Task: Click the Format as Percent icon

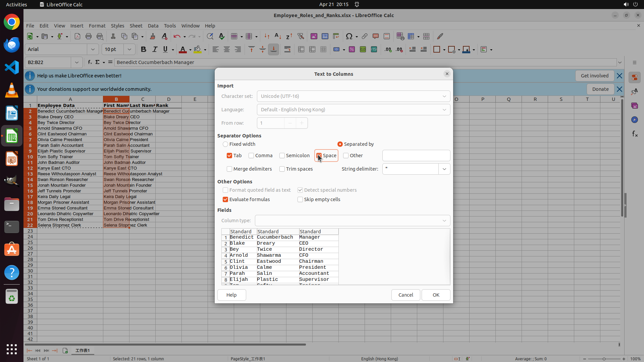Action: tap(352, 50)
